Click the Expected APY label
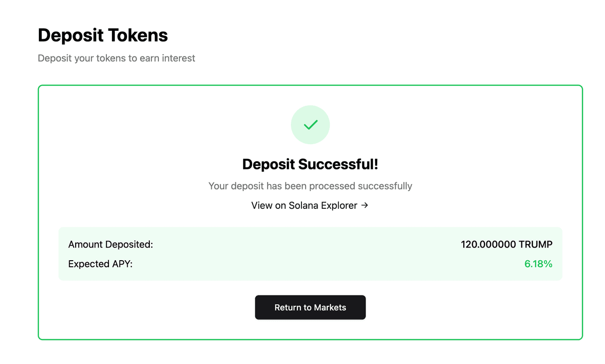Screen dimensions: 605x364 100,264
